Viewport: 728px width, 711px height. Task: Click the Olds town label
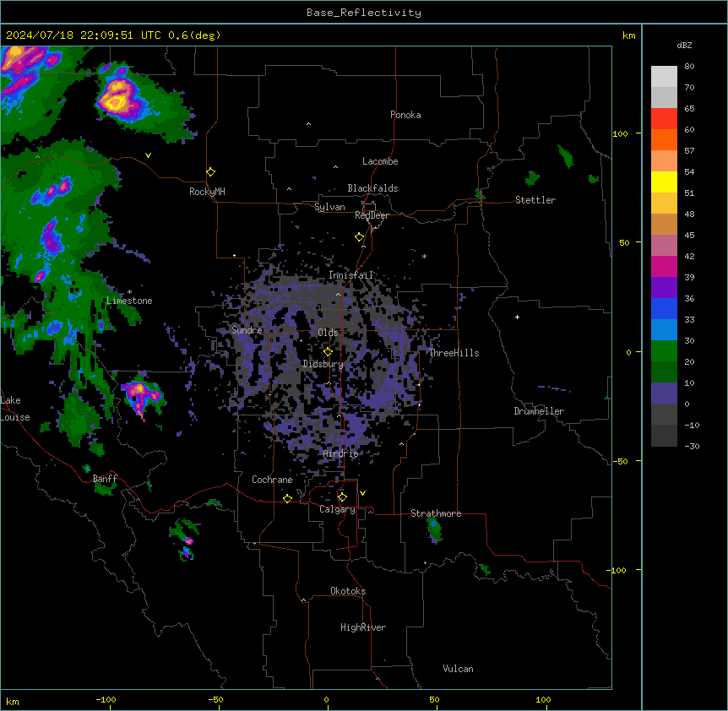point(328,333)
